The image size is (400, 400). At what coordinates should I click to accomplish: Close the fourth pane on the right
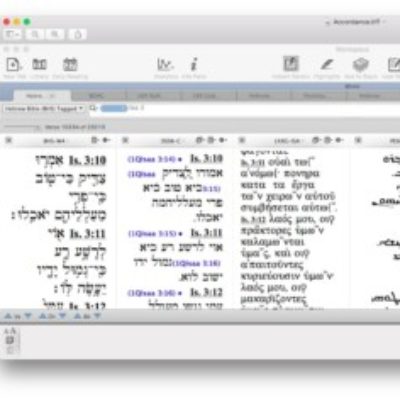click(358, 140)
